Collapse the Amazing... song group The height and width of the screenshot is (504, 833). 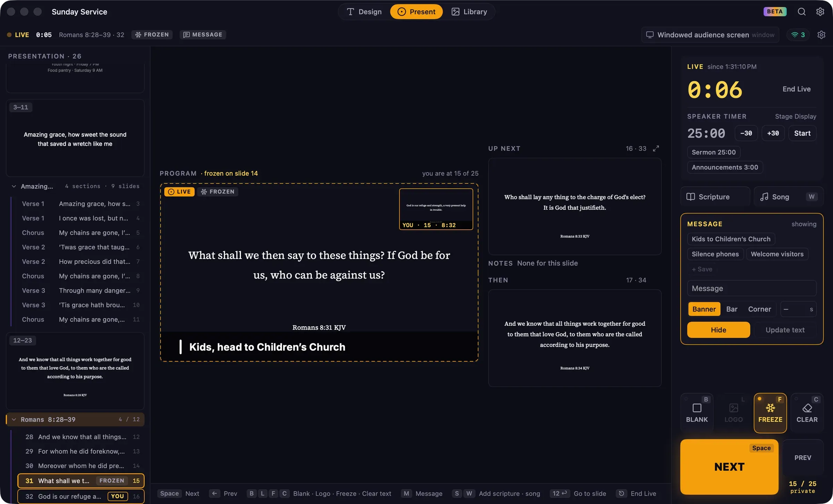14,186
